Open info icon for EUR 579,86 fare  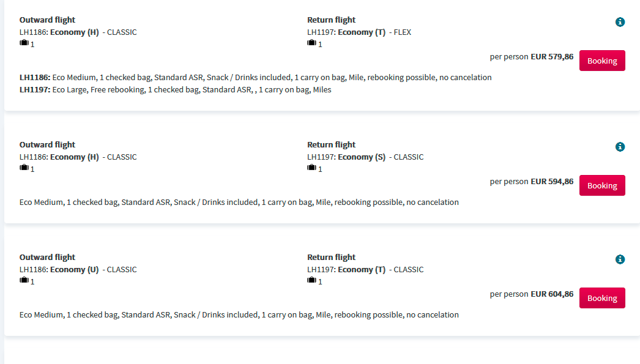[620, 22]
